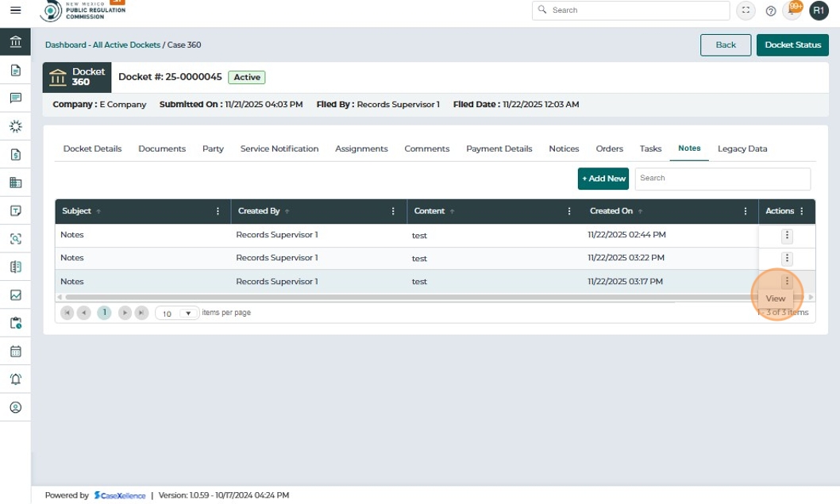
Task: Switch to the Legacy Data tab
Action: click(x=742, y=149)
